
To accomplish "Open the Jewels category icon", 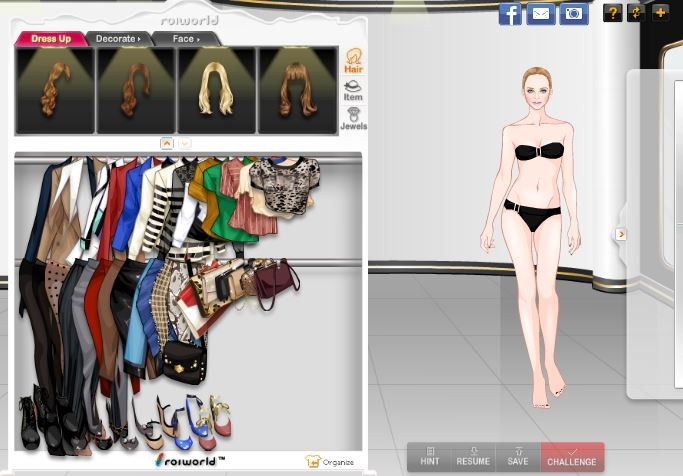I will (x=353, y=119).
